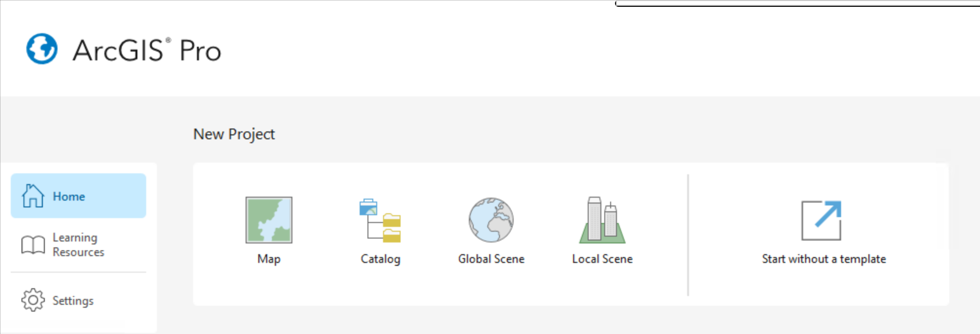Viewport: 980px width, 334px height.
Task: Click the Home house icon
Action: point(33,196)
